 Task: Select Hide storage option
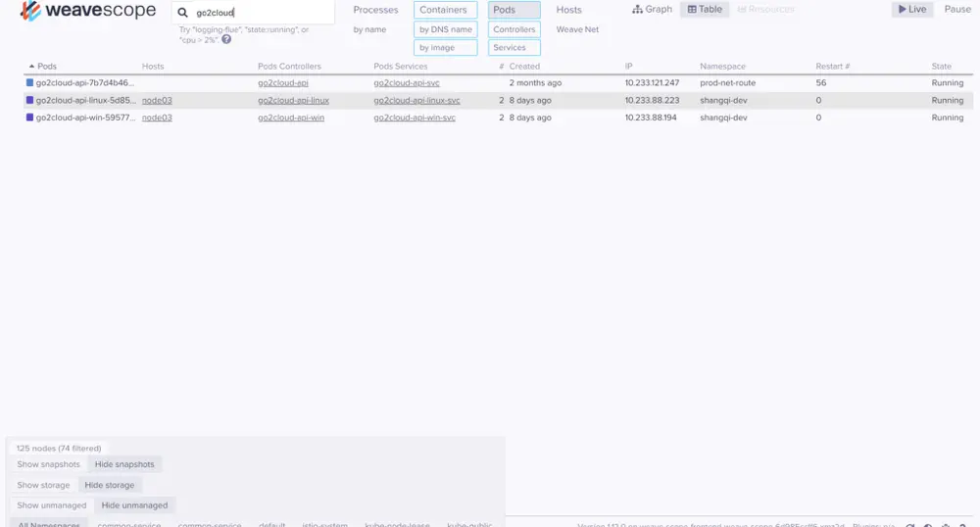pos(110,485)
